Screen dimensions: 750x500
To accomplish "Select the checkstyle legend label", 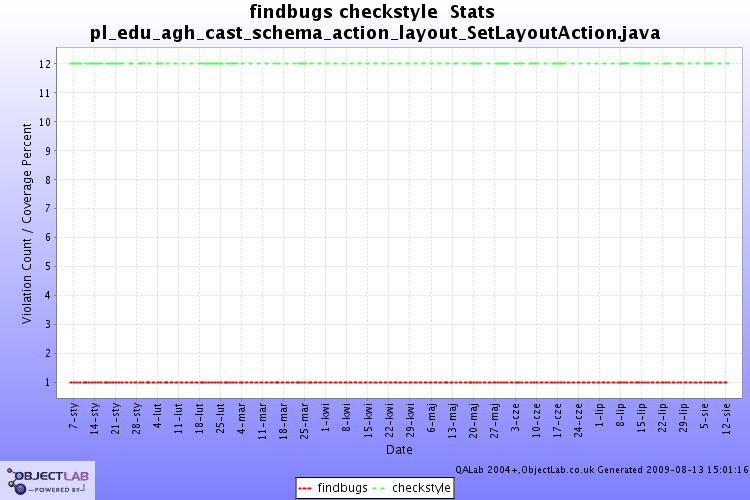I will (x=421, y=488).
